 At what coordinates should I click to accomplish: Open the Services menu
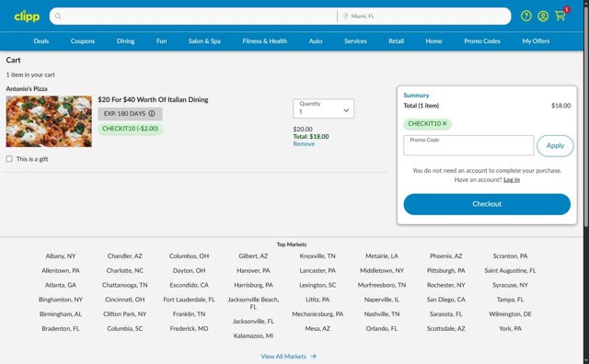pyautogui.click(x=355, y=41)
